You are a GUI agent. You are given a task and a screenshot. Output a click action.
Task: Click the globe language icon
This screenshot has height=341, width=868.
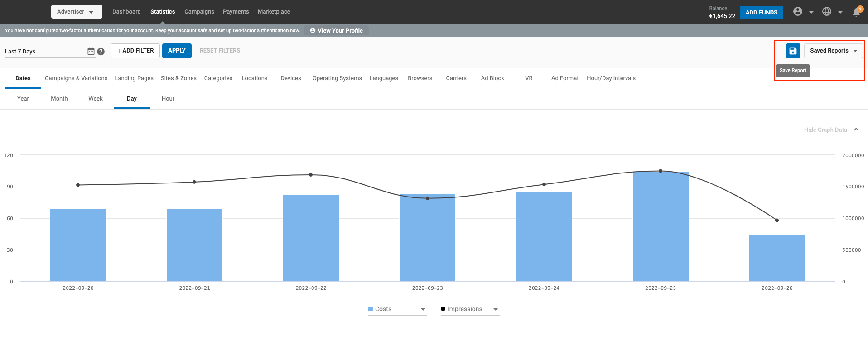[827, 12]
